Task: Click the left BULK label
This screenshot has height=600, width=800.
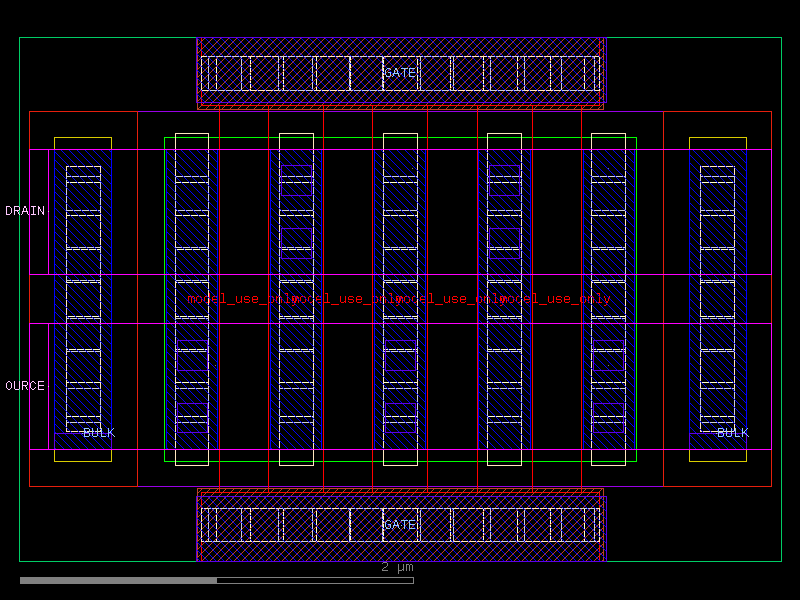Action: coord(98,433)
